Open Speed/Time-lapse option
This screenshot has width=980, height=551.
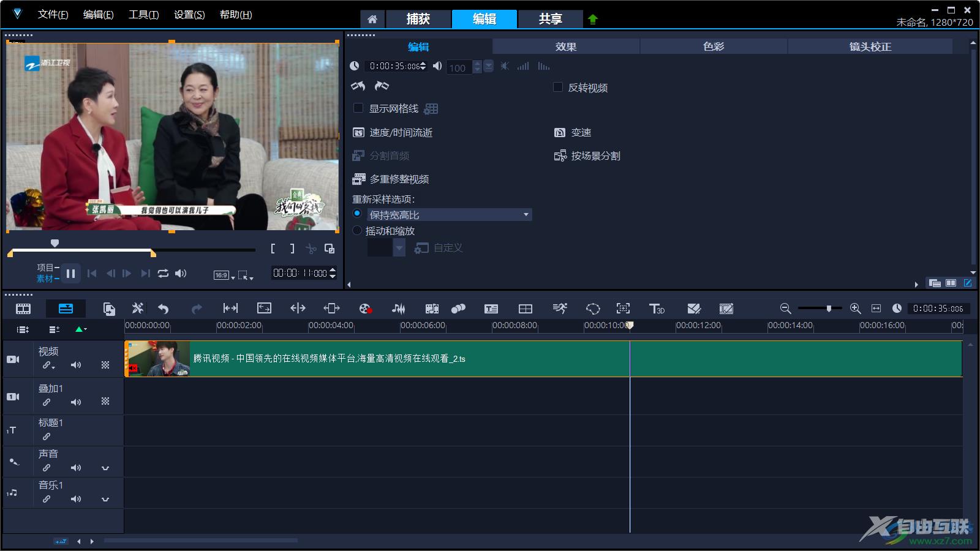tap(393, 132)
